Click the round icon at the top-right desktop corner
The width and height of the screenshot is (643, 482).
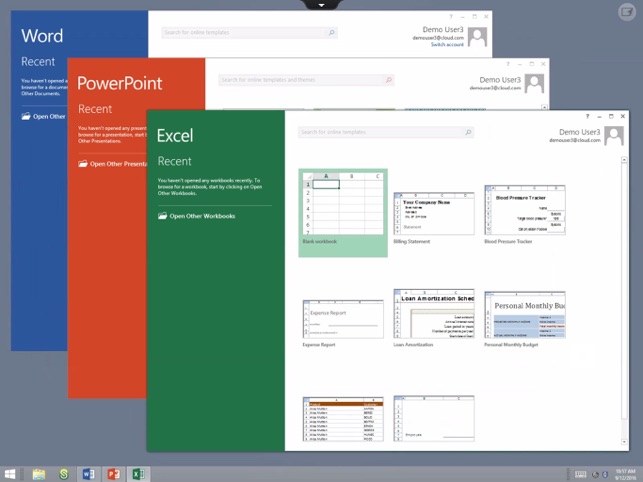[627, 12]
